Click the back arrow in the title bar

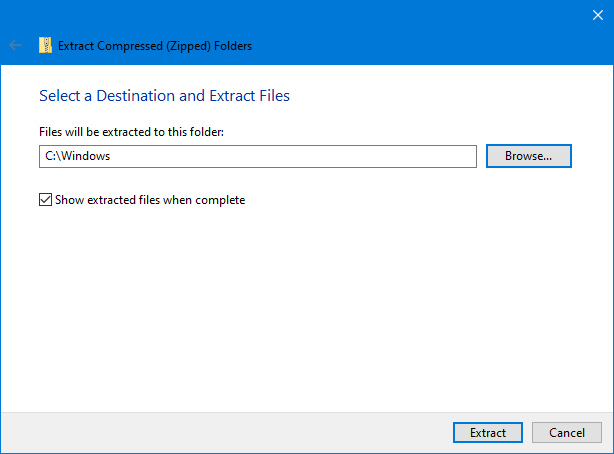click(x=15, y=45)
